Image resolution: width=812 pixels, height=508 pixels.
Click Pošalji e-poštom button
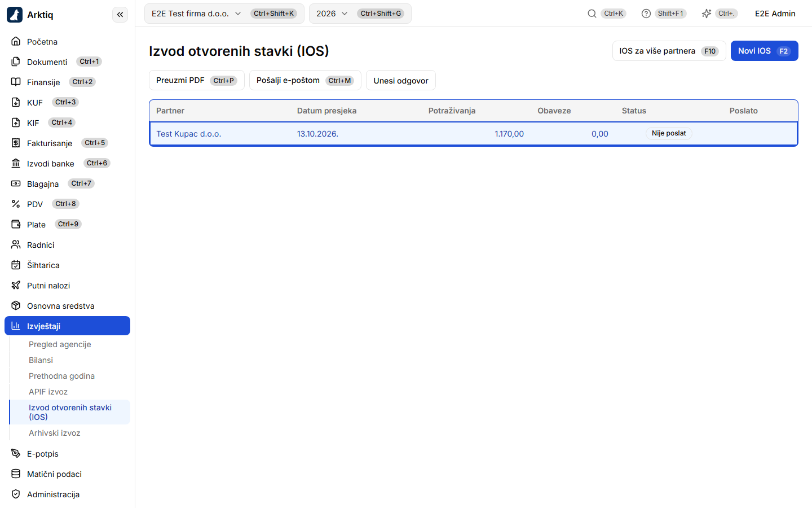[305, 80]
